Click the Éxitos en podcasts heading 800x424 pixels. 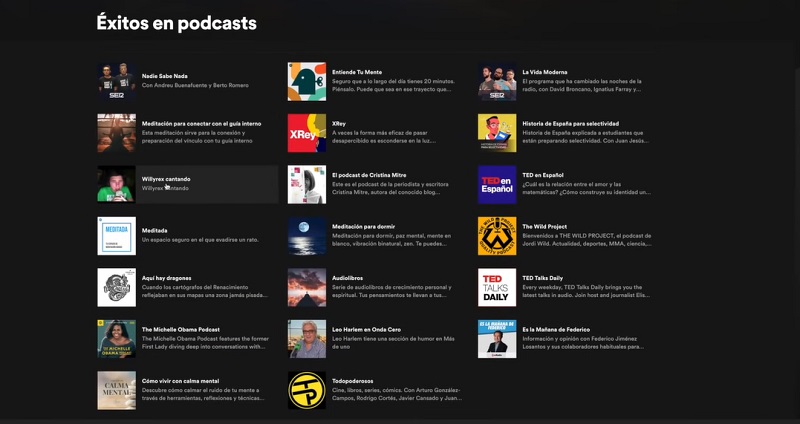(176, 23)
